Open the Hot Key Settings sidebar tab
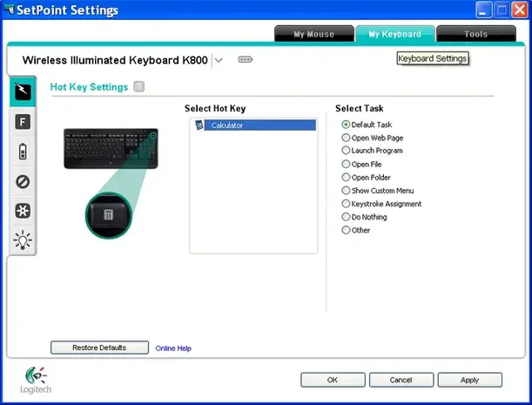Viewport: 532px width, 405px height. coord(22,92)
